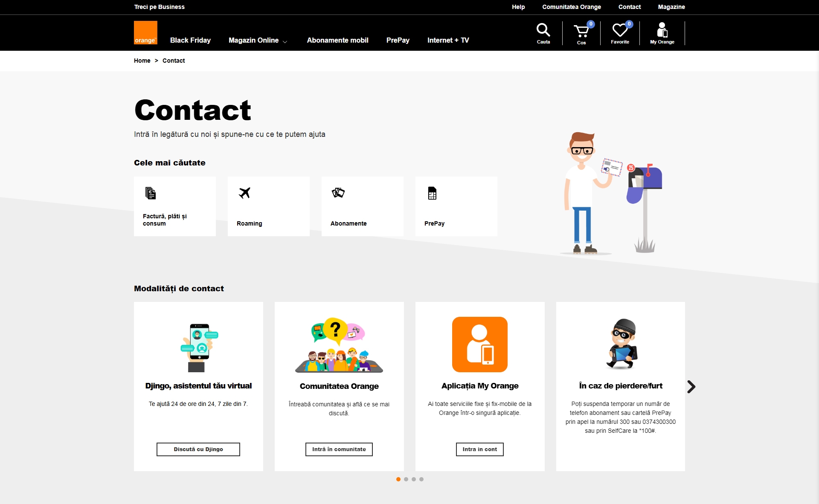
Task: Select the PrePay SIM card tile
Action: [x=456, y=206]
